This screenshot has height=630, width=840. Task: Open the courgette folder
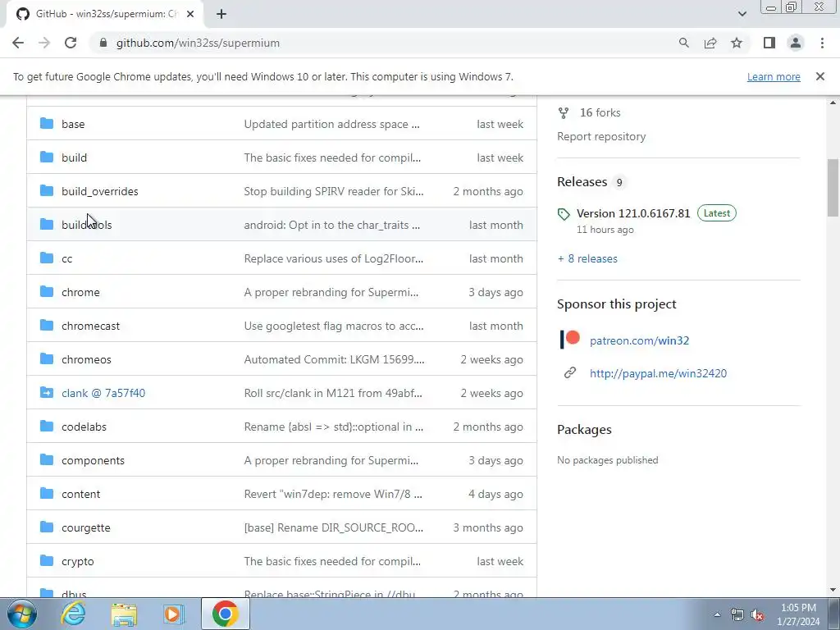coord(85,527)
